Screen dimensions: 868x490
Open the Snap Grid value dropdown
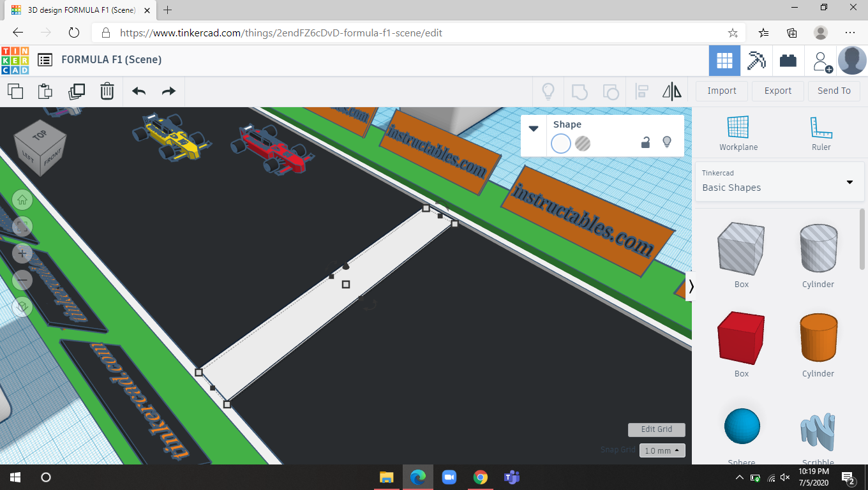pos(662,450)
